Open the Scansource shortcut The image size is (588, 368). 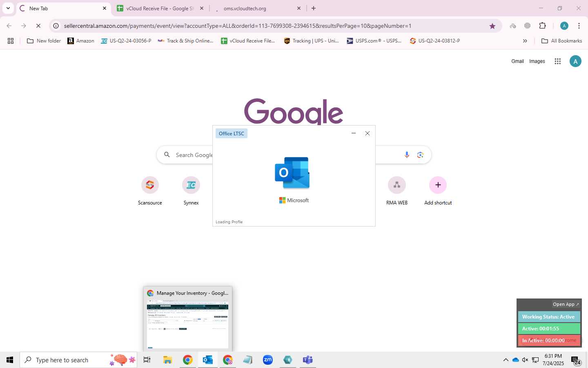[150, 191]
